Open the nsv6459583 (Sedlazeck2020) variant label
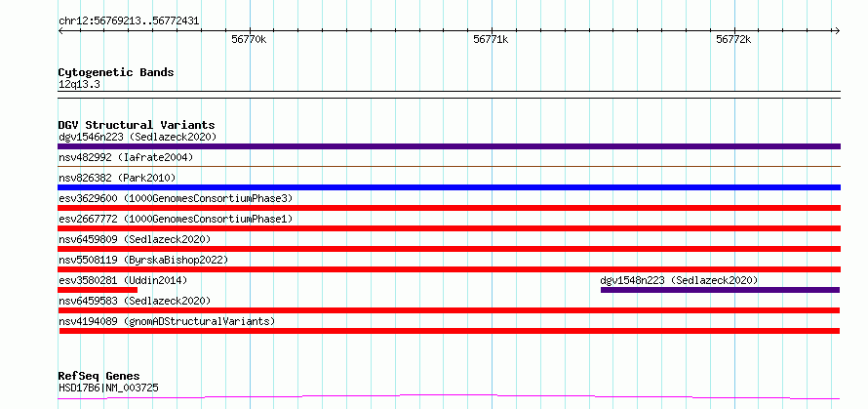868x409 pixels. pos(135,301)
